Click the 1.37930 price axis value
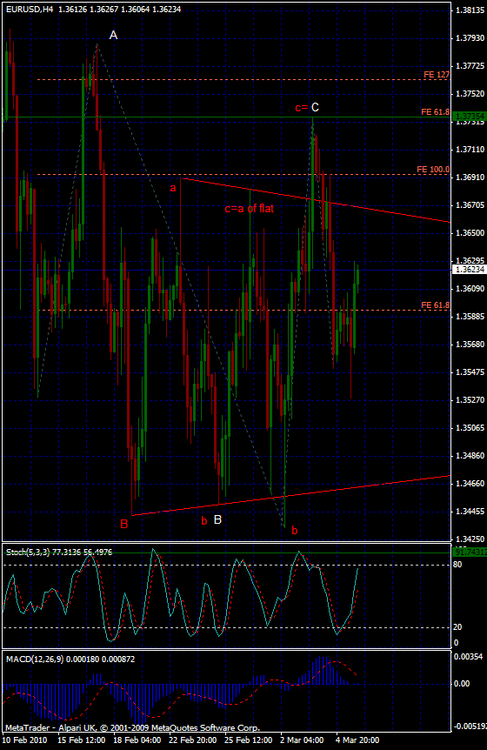Viewport: 487px width, 750px height. [471, 38]
